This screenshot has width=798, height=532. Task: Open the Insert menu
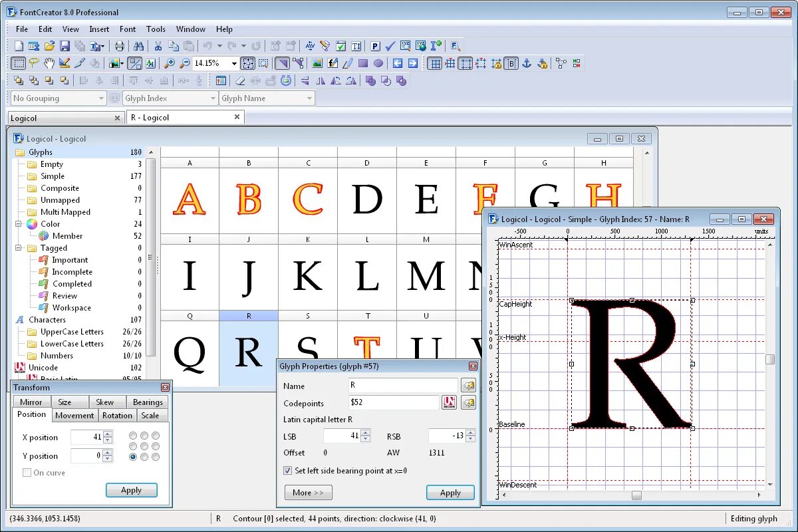tap(99, 29)
